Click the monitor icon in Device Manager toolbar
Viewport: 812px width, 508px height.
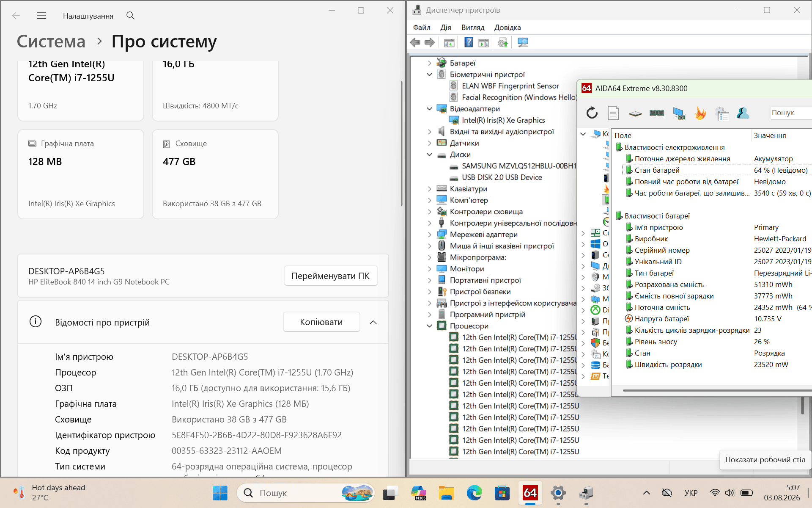coord(523,42)
